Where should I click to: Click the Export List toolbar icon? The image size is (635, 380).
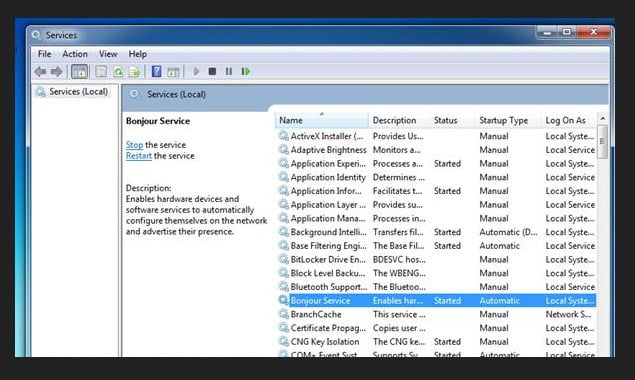134,72
